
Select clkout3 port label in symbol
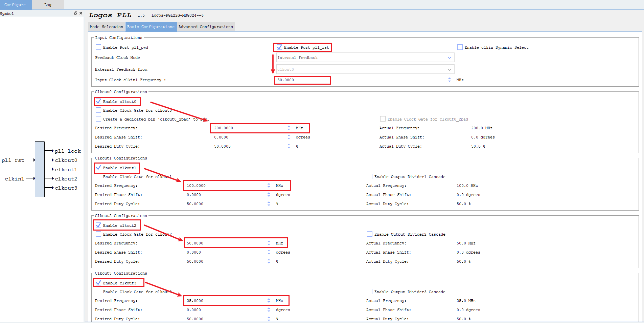point(66,188)
